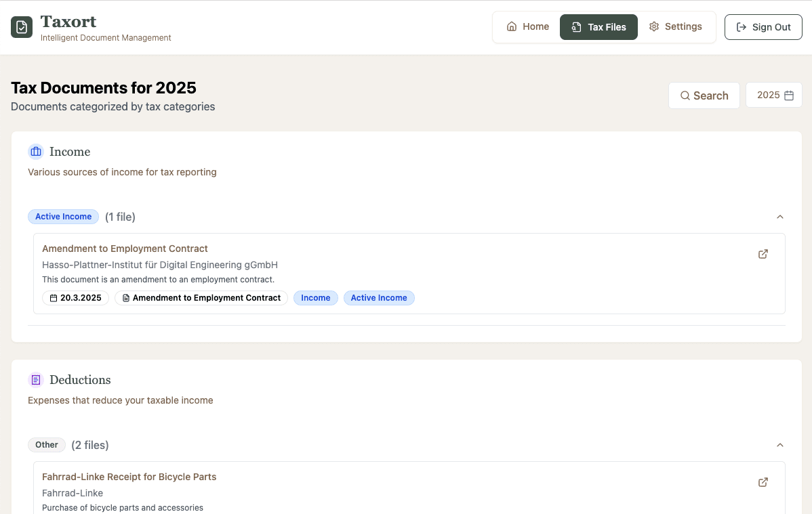Go to the Home tab
This screenshot has width=812, height=514.
click(x=527, y=27)
